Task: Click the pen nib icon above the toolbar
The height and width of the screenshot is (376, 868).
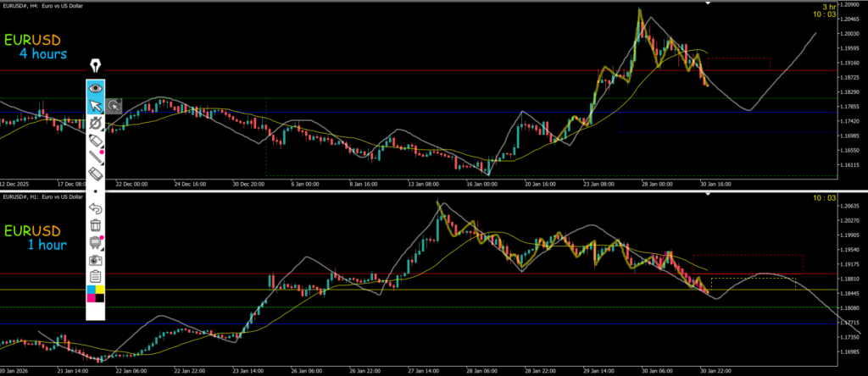Action: (96, 65)
